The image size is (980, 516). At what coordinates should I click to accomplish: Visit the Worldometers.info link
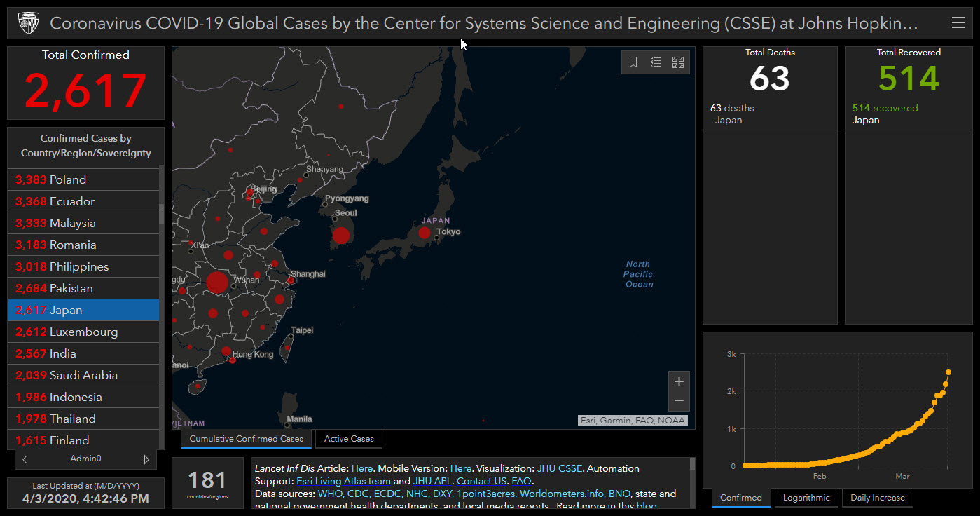[562, 494]
